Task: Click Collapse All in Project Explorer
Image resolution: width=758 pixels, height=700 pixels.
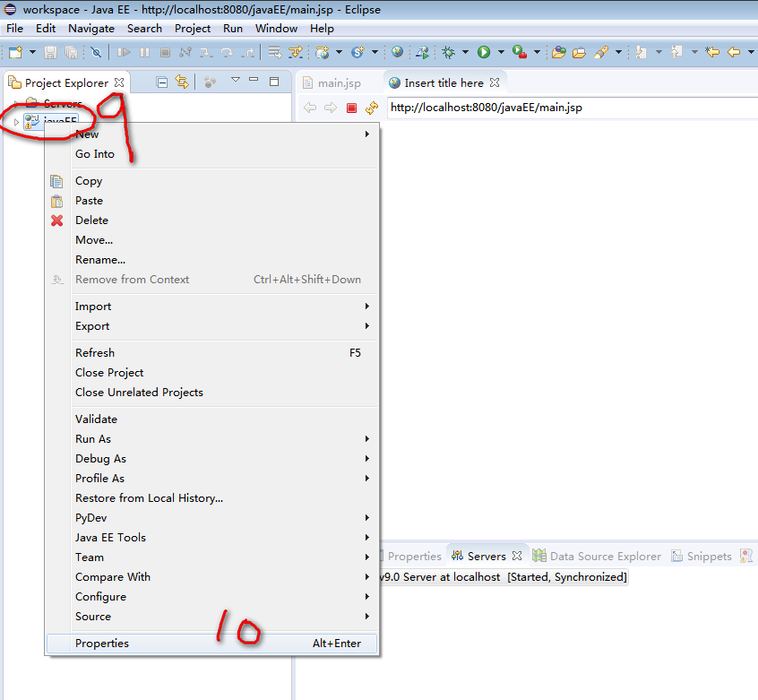Action: pos(162,82)
